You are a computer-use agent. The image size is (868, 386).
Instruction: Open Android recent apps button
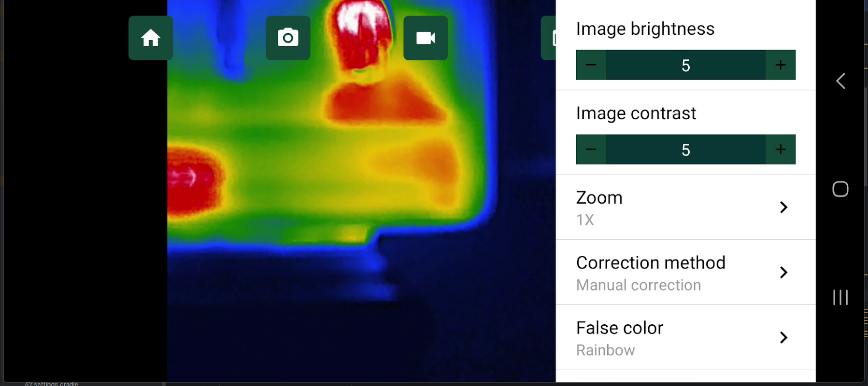[840, 297]
